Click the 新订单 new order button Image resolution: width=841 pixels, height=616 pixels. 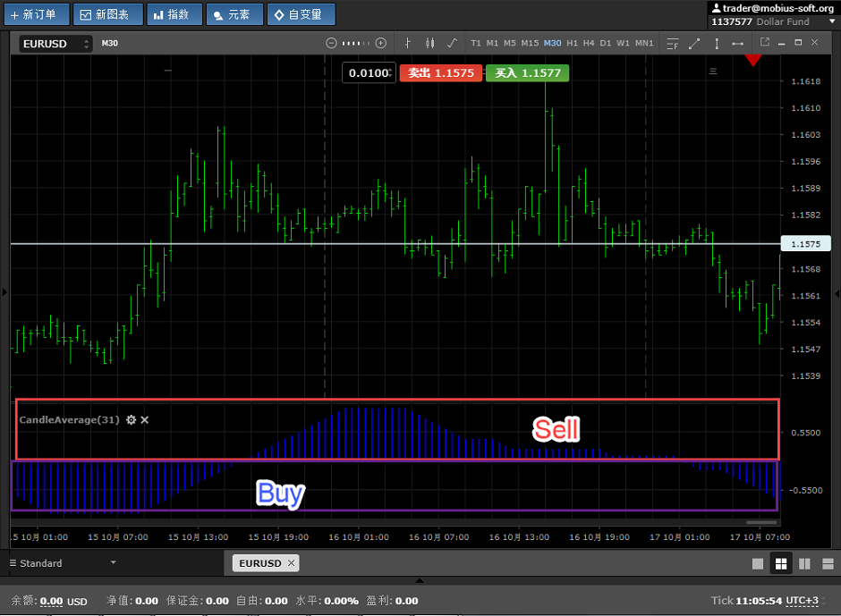(x=37, y=14)
